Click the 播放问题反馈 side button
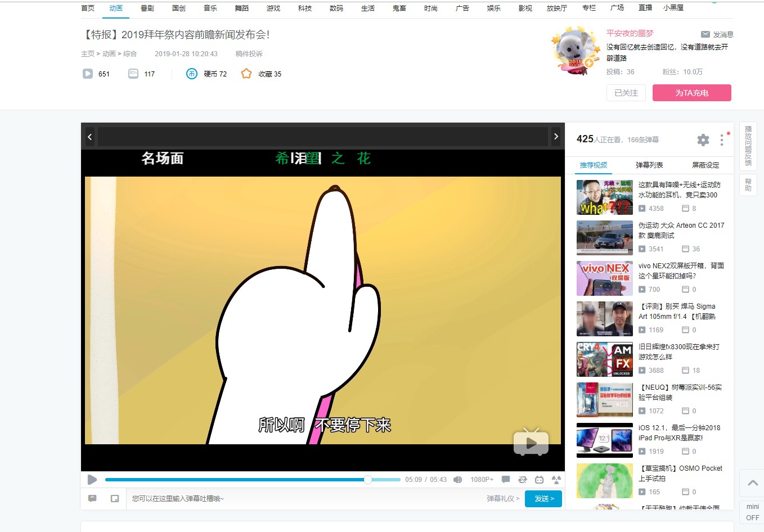Viewport: 764px width, 532px height. tap(748, 146)
